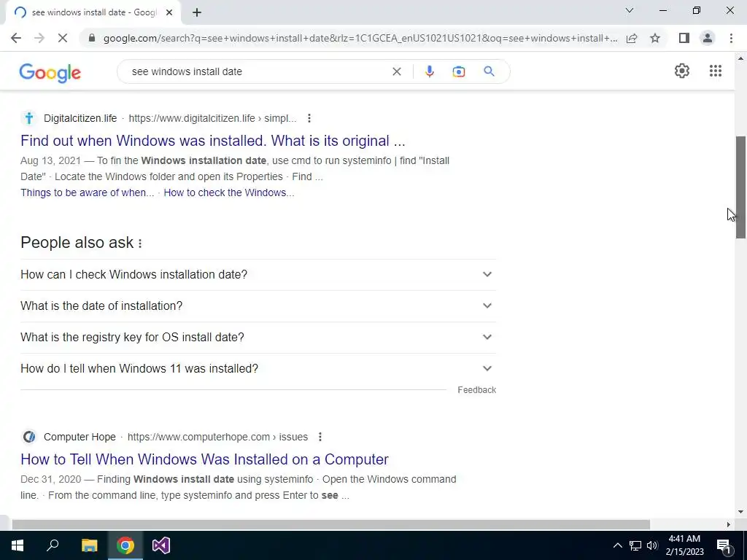Click the Digitalcitizen.life site favicon
Screen dimensions: 747x560
[x=29, y=118]
